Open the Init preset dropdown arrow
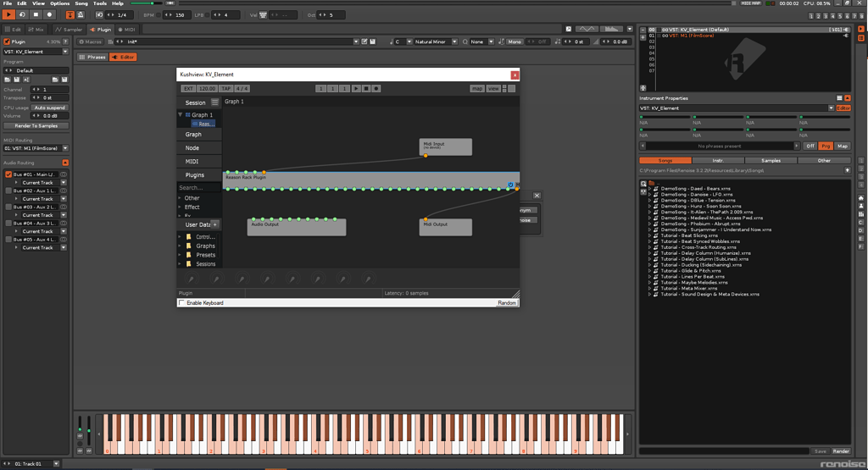Image resolution: width=868 pixels, height=470 pixels. click(356, 41)
